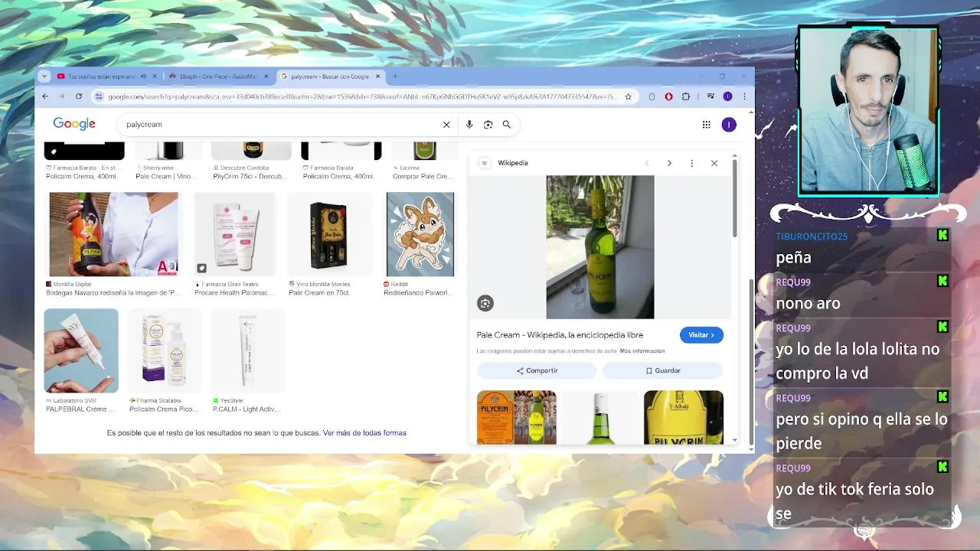Click the 'Pale Cream | Vino...' Sherry.wine caption

[x=165, y=176]
